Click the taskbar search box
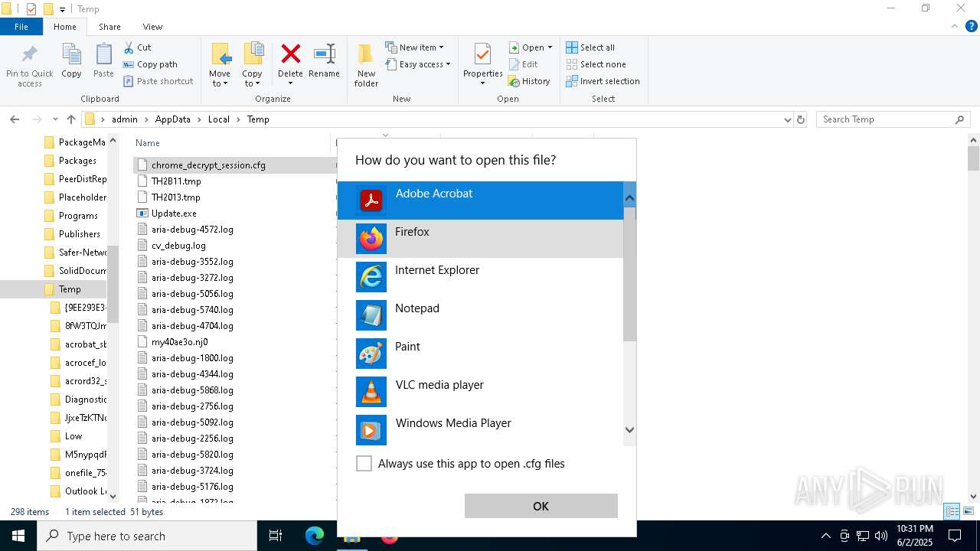This screenshot has width=980, height=551. [147, 536]
